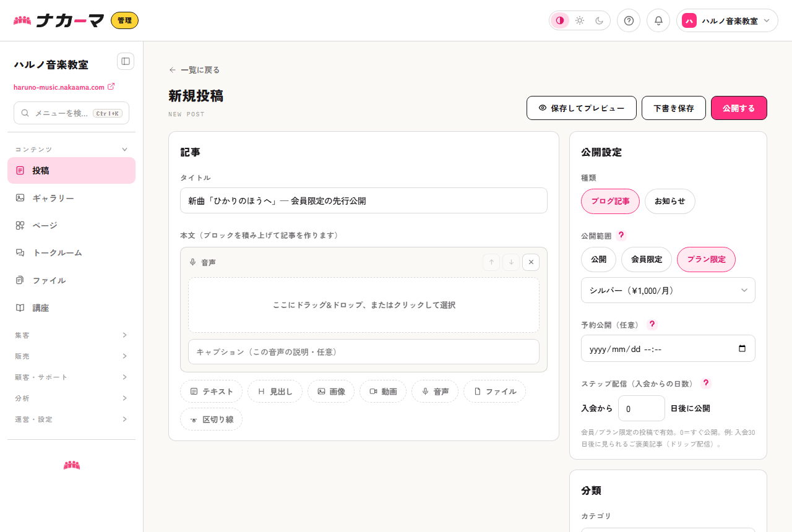This screenshot has height=532, width=792.
Task: Click the 予約公開 date-time field
Action: click(668, 348)
